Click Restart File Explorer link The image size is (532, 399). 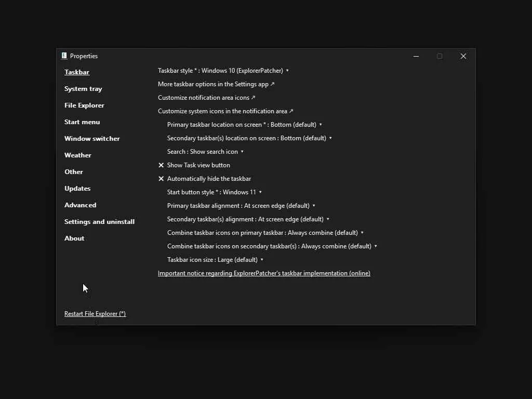(x=95, y=314)
